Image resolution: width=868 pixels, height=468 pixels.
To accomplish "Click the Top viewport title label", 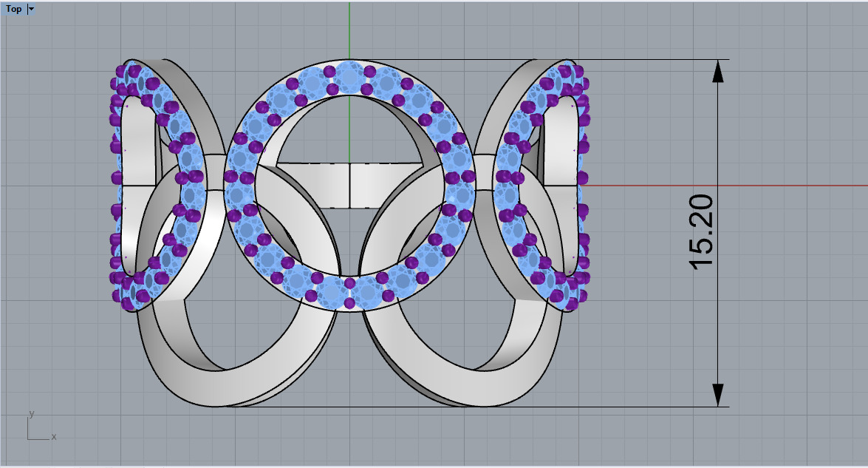I will 14,9.
